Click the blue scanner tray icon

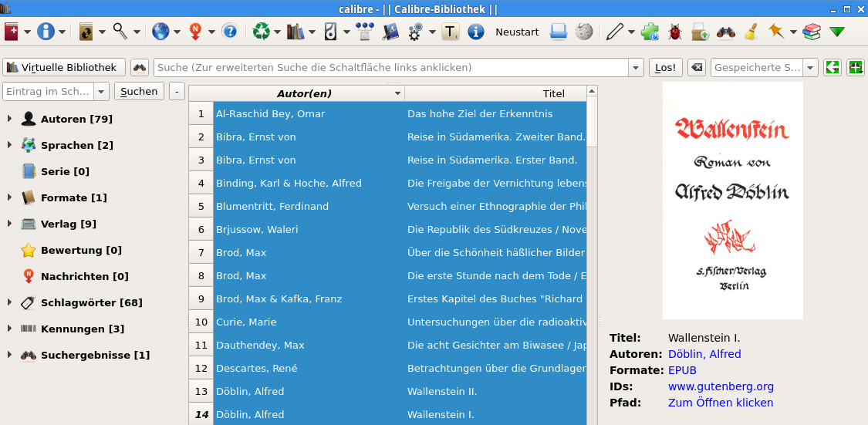[559, 32]
